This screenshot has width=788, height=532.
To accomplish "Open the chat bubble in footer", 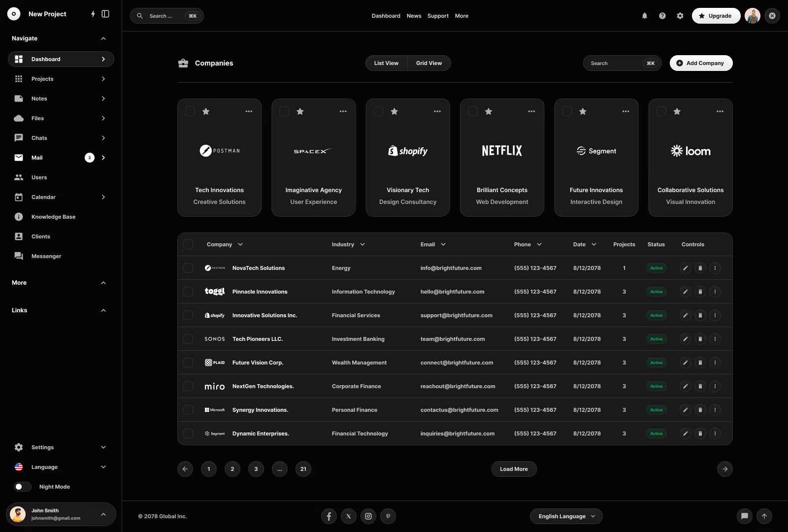I will [x=745, y=516].
